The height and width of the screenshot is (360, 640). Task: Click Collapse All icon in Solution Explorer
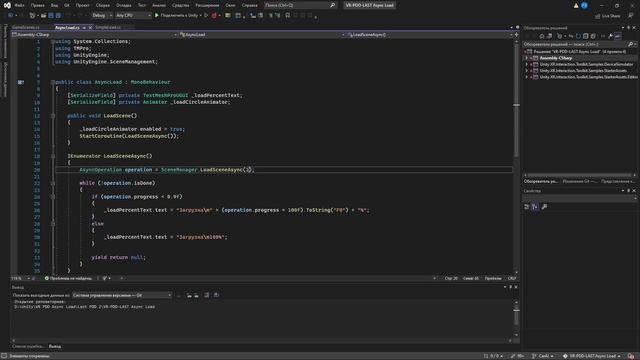click(585, 36)
